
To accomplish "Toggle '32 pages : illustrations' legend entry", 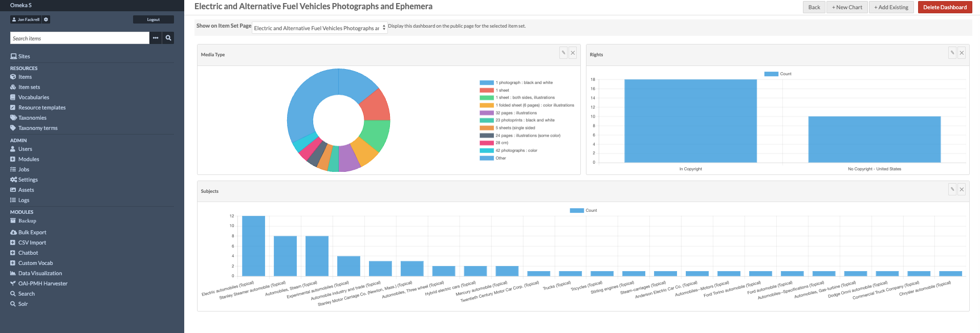I will click(x=516, y=113).
